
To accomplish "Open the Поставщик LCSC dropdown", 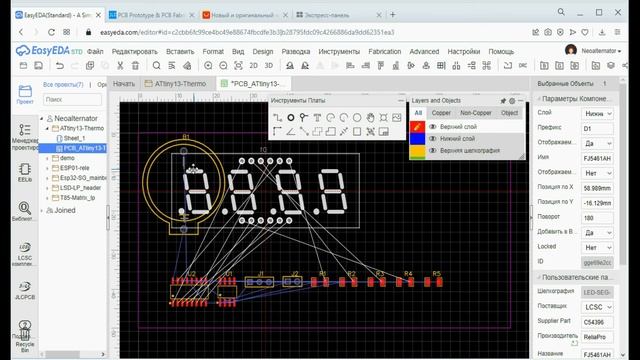I will tap(597, 307).
